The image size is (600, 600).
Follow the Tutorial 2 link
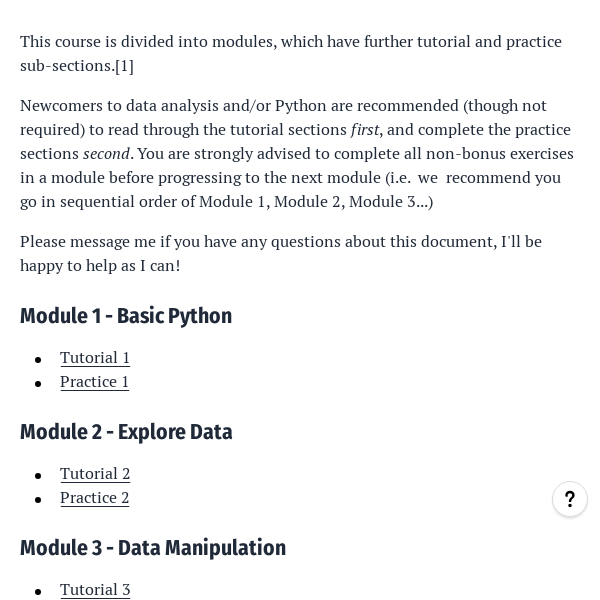[95, 473]
